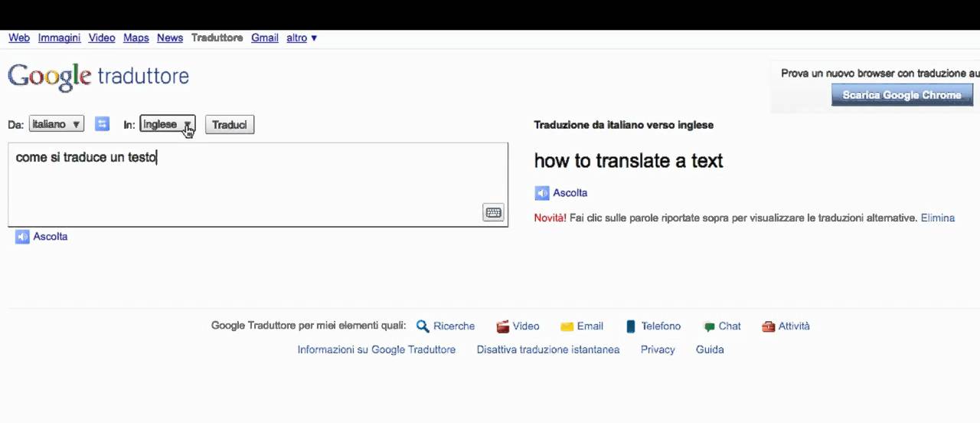Select Traduttore in top bar
Screen dimensions: 980x423
[x=217, y=38]
